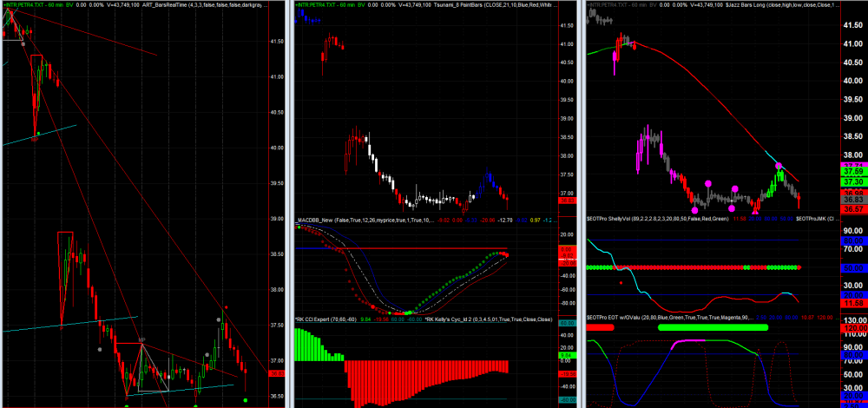868x408 pixels.
Task: Open the _MACDBB_New indicator header
Action: (x=330, y=220)
